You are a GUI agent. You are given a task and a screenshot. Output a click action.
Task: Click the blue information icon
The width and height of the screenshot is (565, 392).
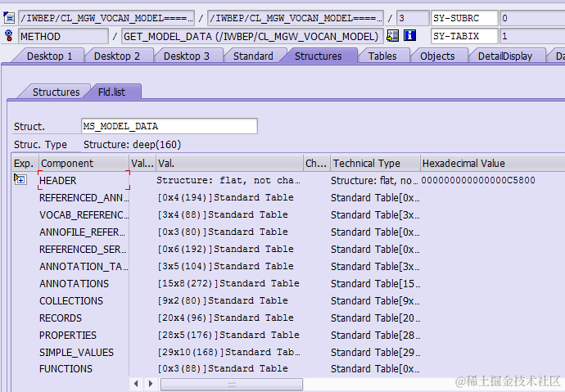[409, 36]
